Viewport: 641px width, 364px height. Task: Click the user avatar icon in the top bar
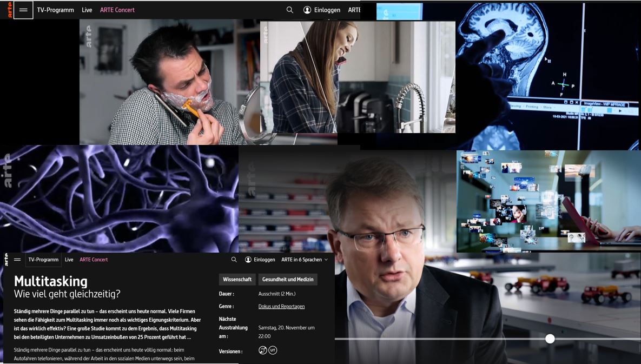[x=307, y=10]
